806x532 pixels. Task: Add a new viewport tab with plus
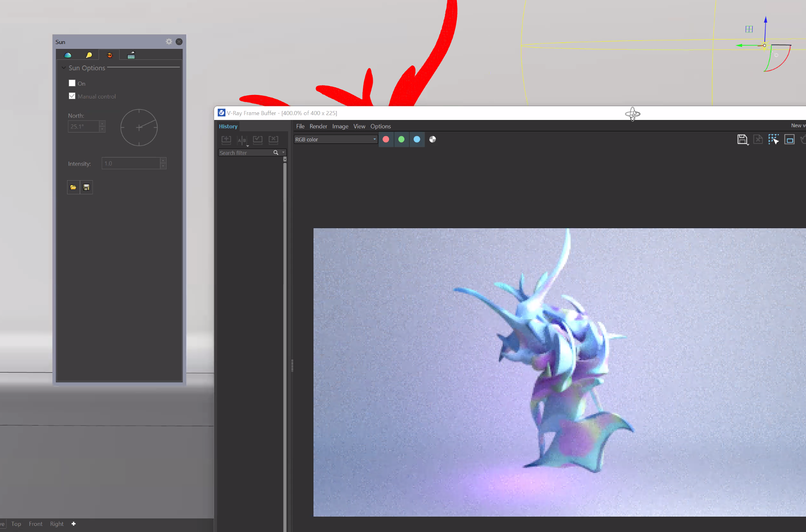coord(74,524)
